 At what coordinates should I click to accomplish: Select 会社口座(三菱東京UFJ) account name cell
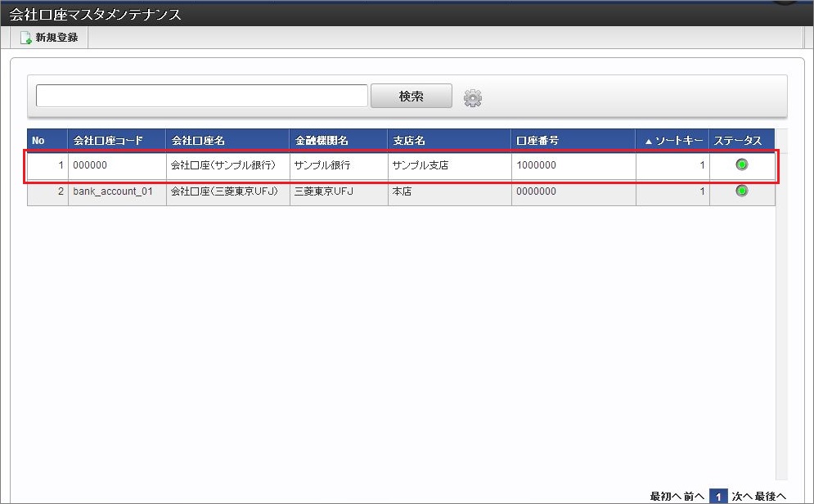point(228,191)
